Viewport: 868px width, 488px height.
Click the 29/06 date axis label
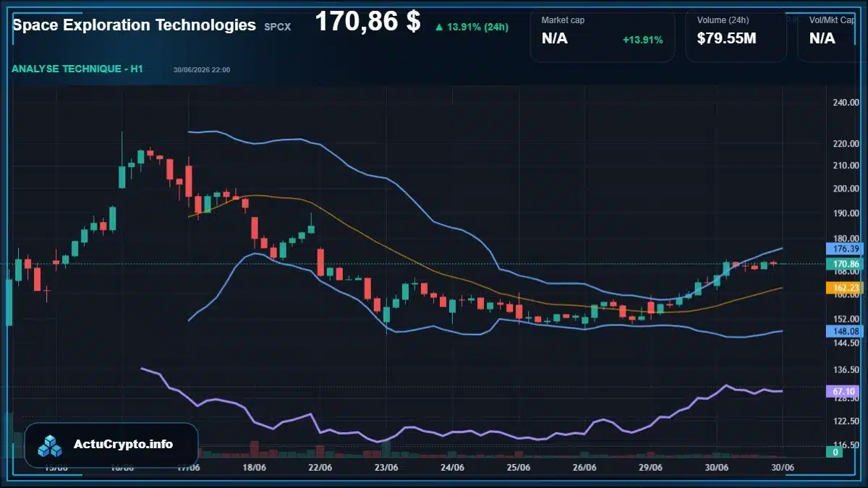pos(650,468)
